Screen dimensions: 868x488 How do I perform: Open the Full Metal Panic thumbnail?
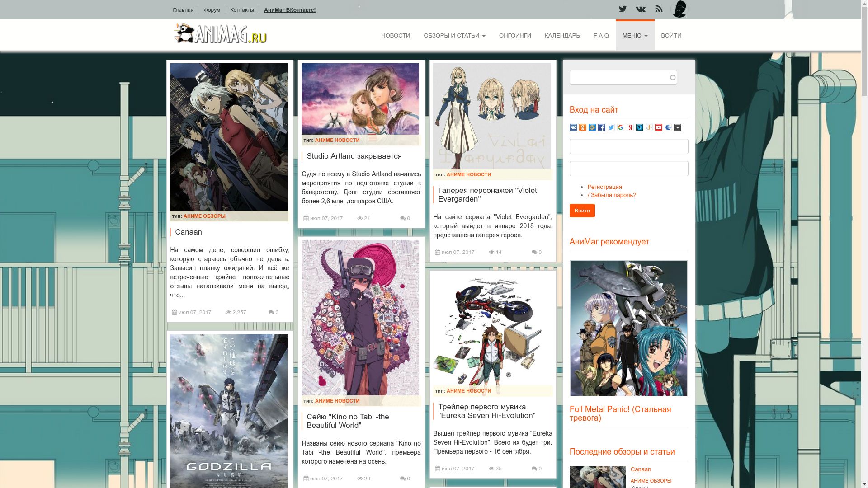[628, 328]
